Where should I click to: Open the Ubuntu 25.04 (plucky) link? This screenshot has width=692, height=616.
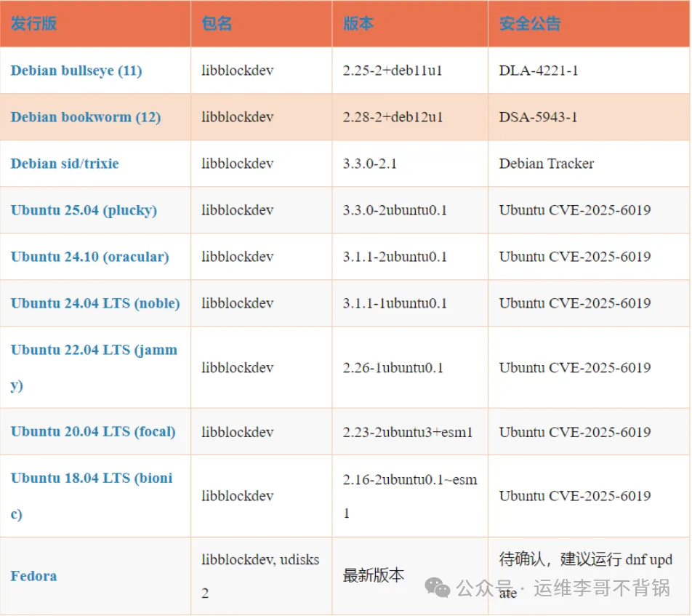84,210
